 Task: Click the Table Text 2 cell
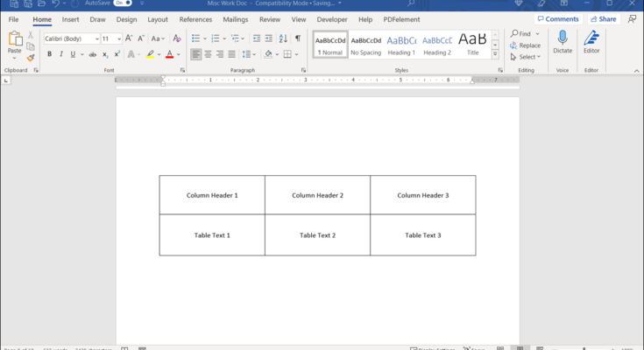pos(317,235)
